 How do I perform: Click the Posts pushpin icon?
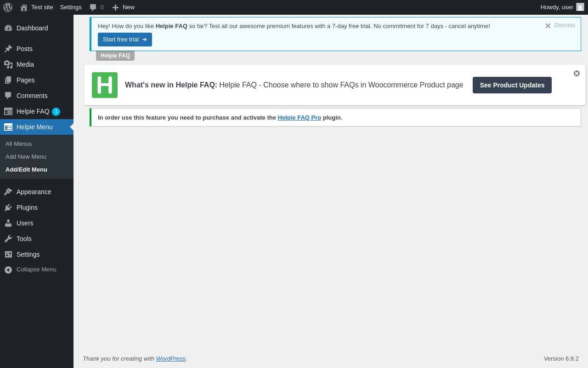click(x=8, y=49)
